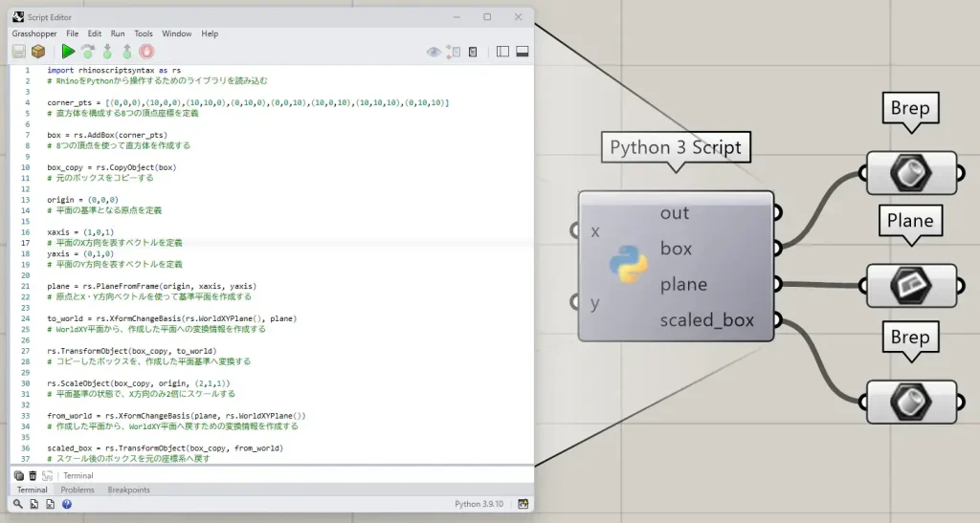Toggle the side panel layout icon

pyautogui.click(x=502, y=52)
